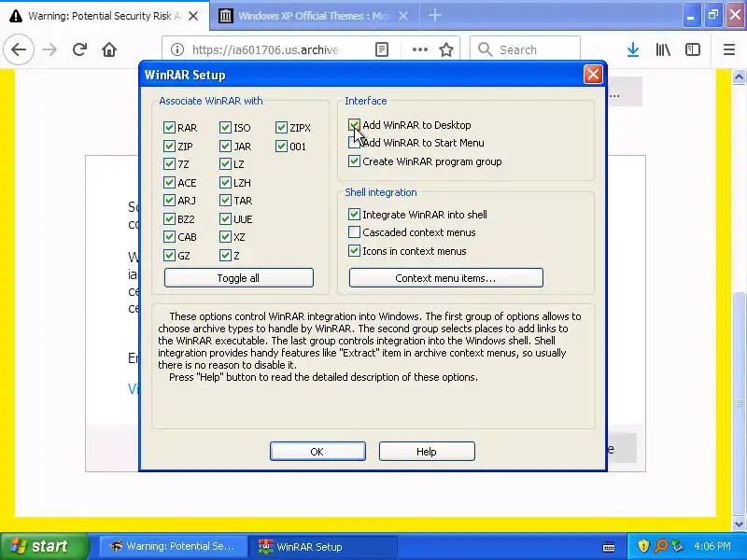Close the Windows XP Official Themes tab
This screenshot has height=560, width=747.
tap(403, 16)
